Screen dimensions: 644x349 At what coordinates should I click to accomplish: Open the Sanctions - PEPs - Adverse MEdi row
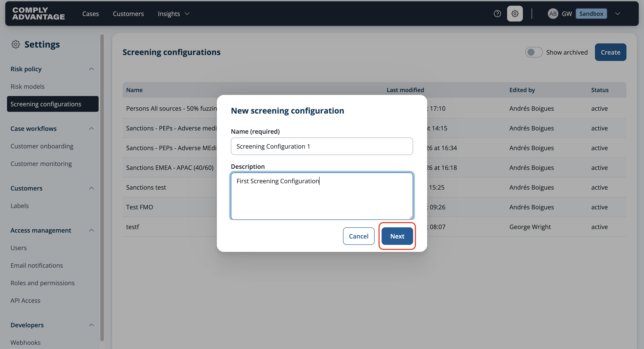tap(374, 148)
